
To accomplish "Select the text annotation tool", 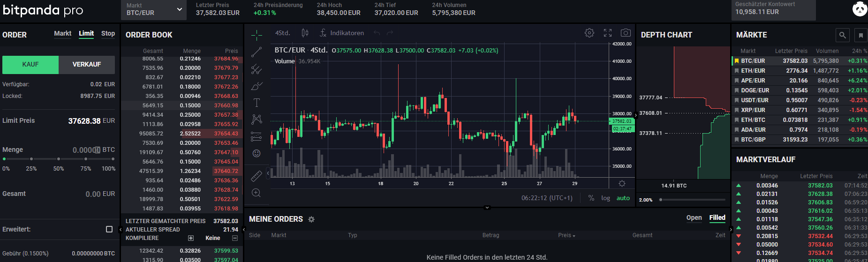I will [257, 103].
